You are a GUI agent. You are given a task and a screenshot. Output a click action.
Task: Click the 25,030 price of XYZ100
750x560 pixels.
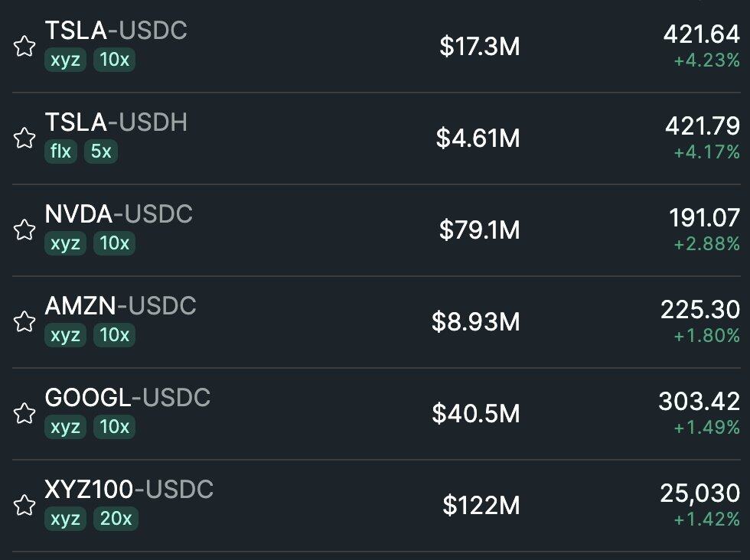tap(699, 493)
